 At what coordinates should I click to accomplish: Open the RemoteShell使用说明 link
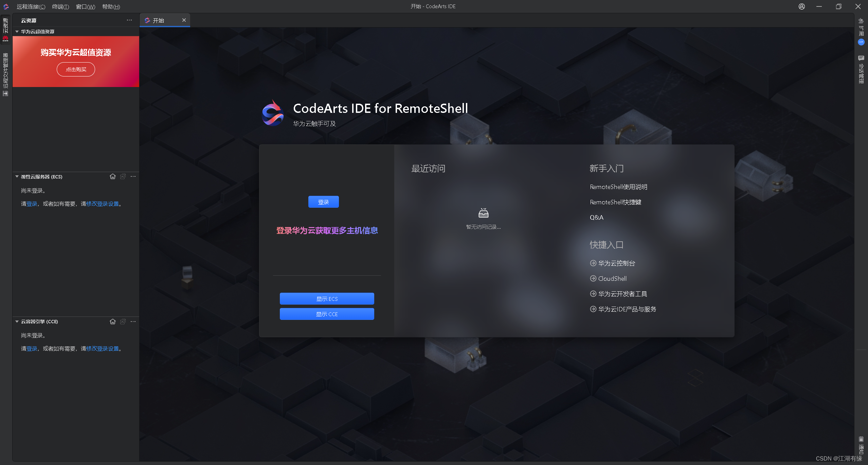[x=618, y=187]
